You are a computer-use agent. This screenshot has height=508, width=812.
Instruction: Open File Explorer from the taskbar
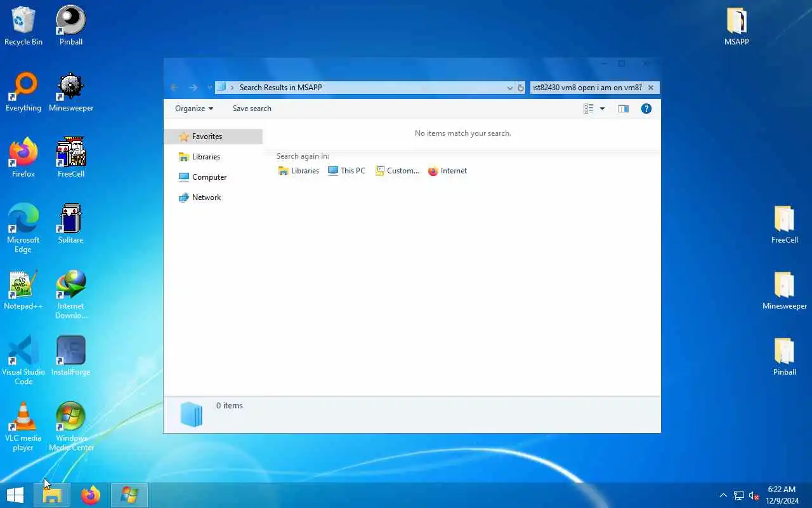point(52,495)
